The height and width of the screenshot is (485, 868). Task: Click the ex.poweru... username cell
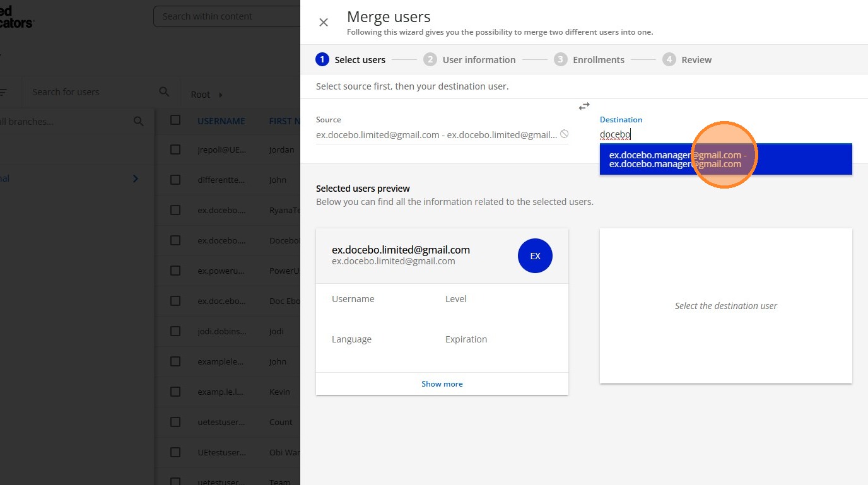click(x=221, y=271)
